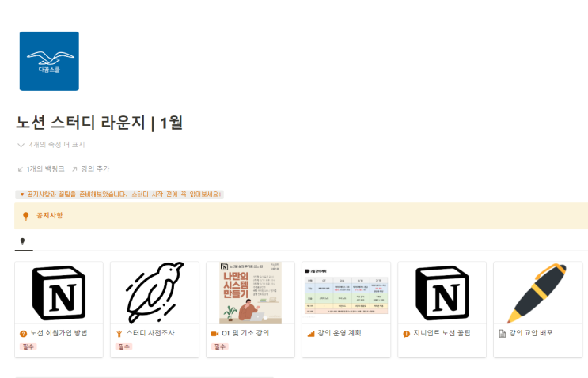Viewport: 588px width, 378px height.
Task: Click the person icon next to 스터디 사전조사
Action: coord(119,334)
